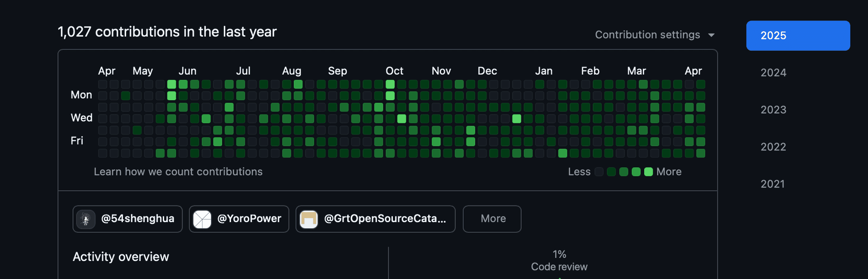Click the YoroPower organization avatar icon

click(202, 219)
